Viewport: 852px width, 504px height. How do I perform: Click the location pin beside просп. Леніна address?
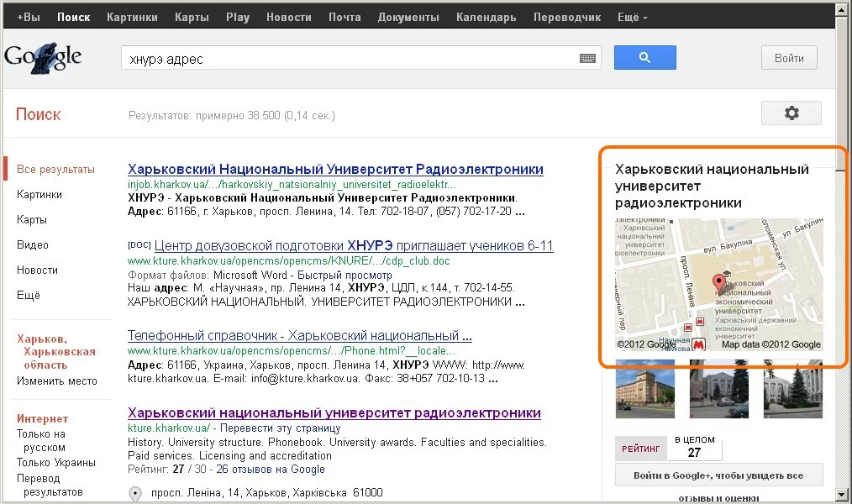click(135, 494)
